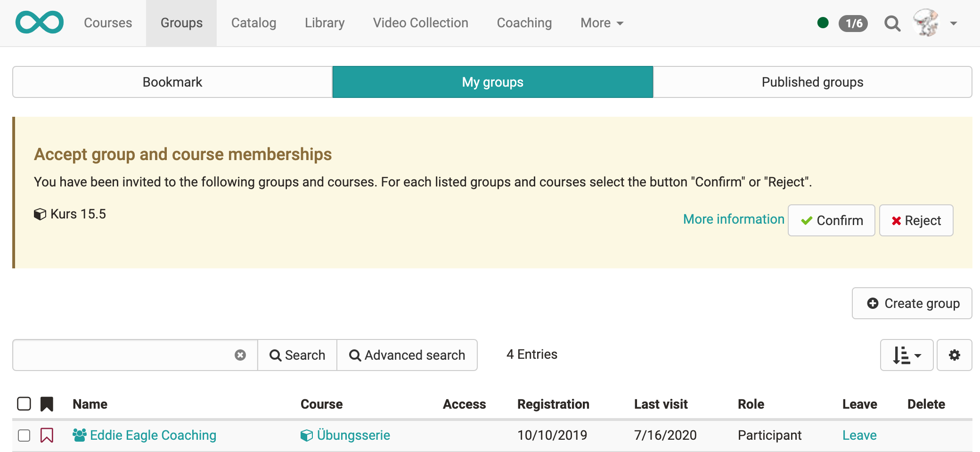The image size is (980, 452).
Task: Clear the search field with x icon
Action: click(240, 355)
